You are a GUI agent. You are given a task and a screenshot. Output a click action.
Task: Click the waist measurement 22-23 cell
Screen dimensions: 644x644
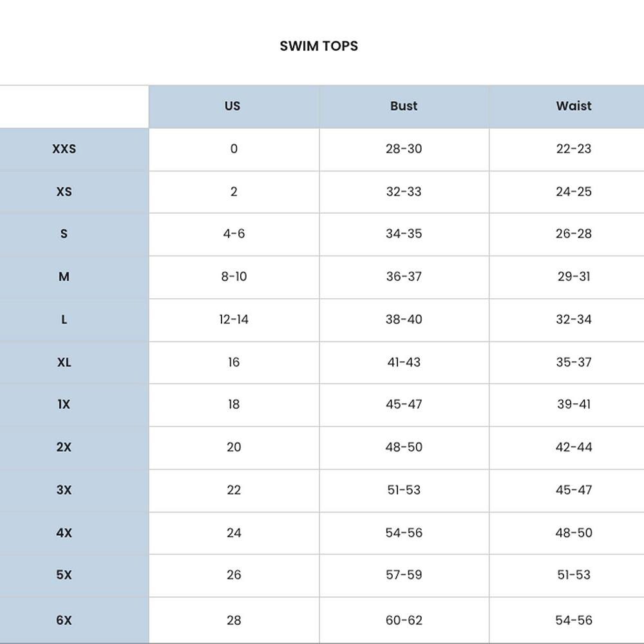pos(573,149)
